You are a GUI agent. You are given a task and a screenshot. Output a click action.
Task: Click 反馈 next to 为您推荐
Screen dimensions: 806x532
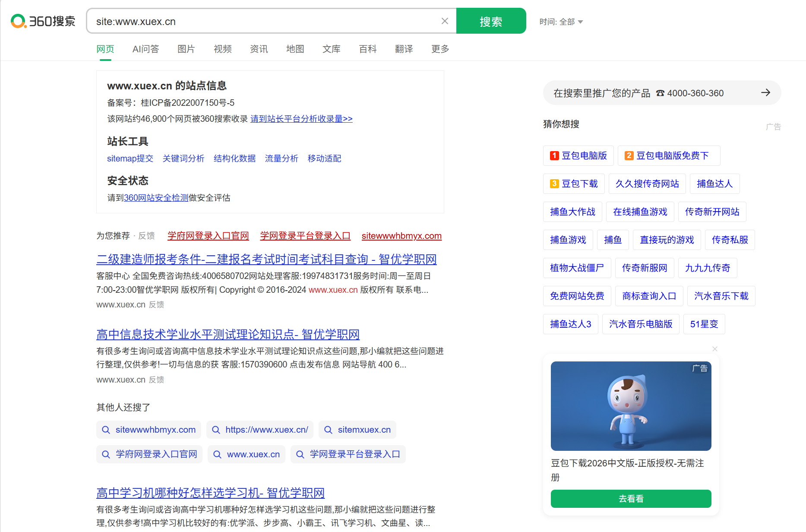(x=146, y=236)
